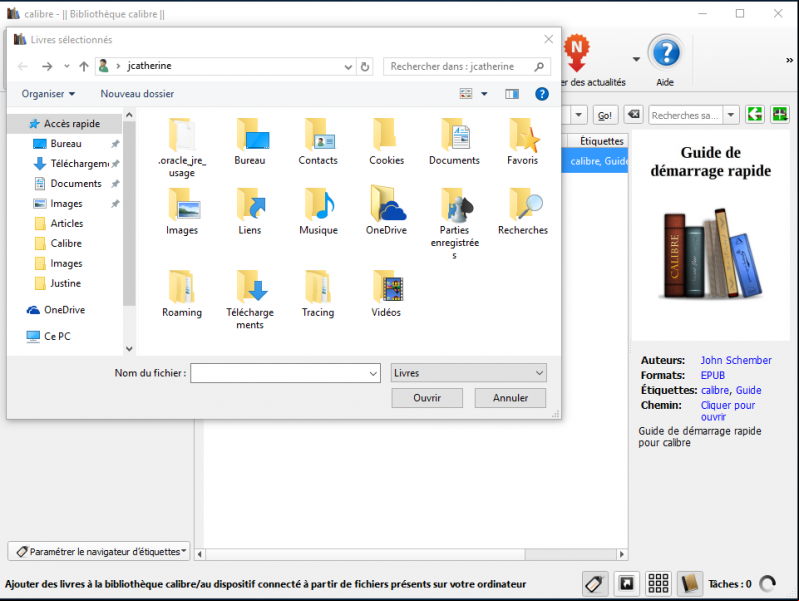Click the green add search icon

pyautogui.click(x=780, y=115)
